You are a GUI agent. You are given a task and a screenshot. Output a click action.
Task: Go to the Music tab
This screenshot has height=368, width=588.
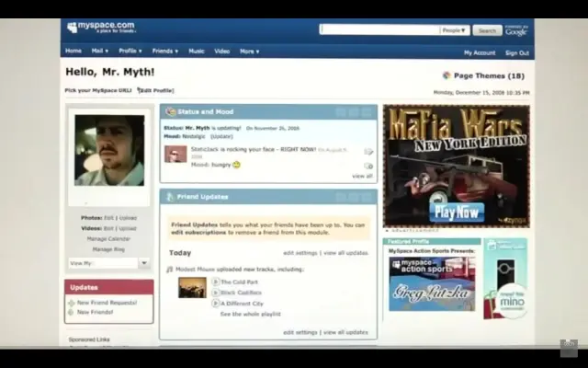click(x=197, y=52)
